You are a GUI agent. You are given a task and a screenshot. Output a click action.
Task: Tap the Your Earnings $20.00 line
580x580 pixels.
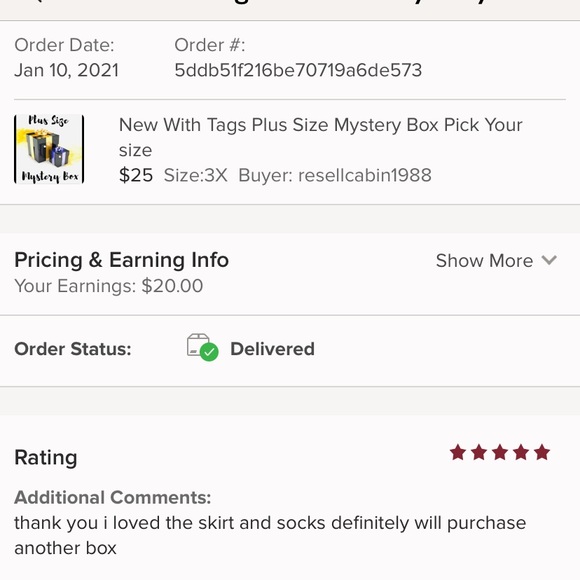[x=108, y=286]
